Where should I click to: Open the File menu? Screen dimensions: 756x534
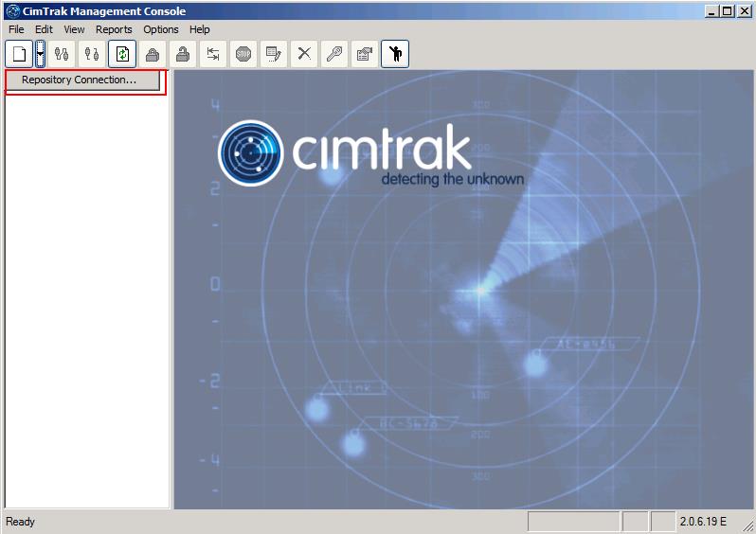16,29
